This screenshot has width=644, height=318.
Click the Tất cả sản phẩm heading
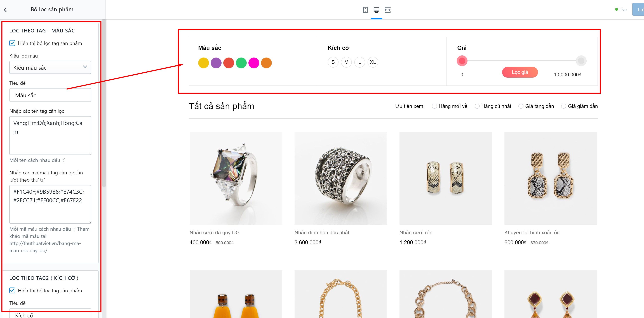coord(222,106)
